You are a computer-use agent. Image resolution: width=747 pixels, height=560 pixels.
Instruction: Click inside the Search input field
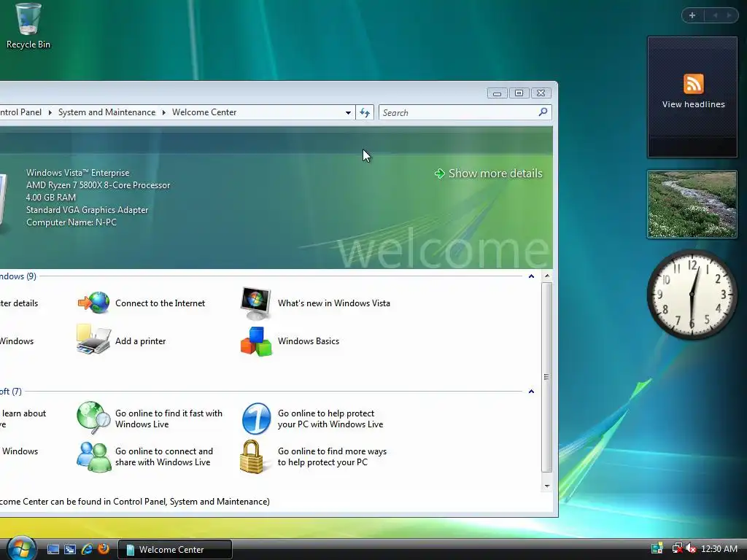(x=459, y=112)
